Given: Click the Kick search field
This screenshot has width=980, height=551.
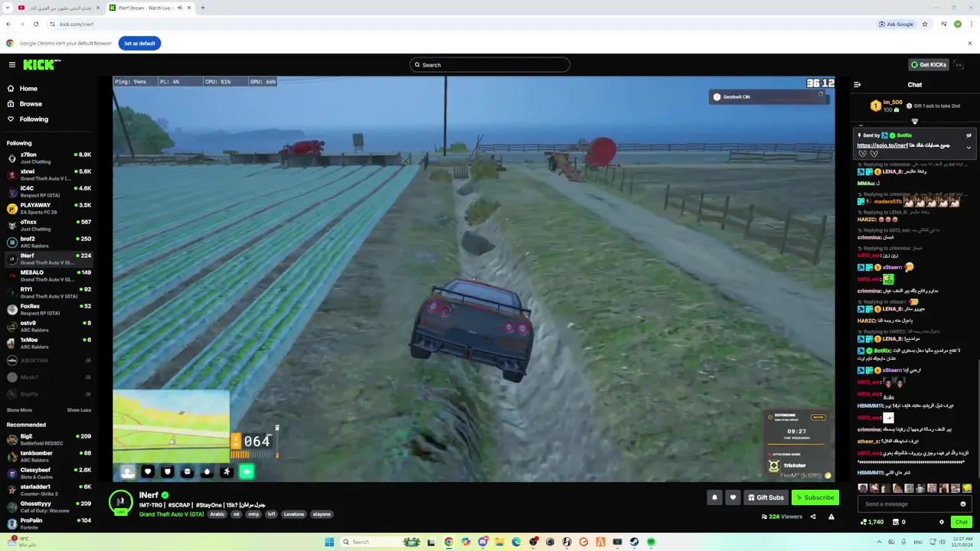Looking at the screenshot, I should tap(490, 65).
